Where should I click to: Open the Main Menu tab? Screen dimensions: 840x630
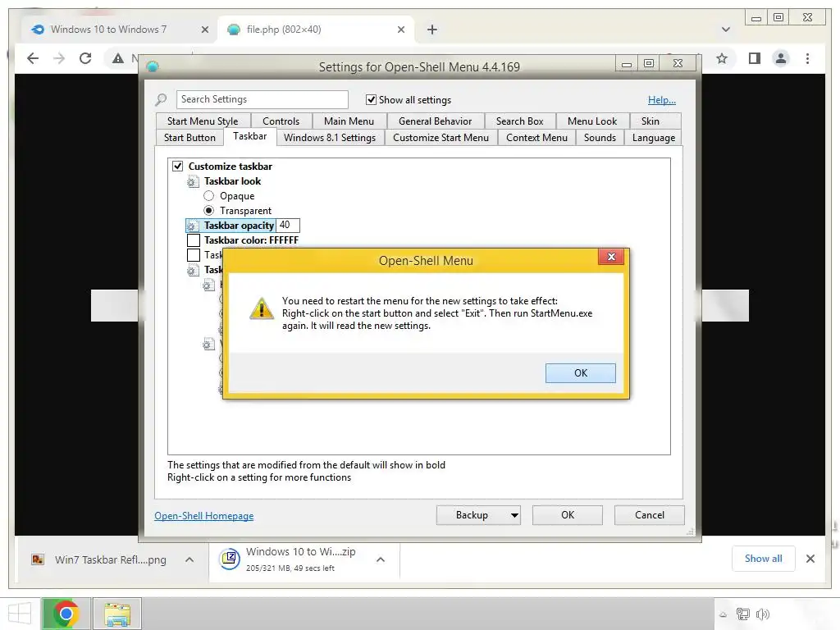pos(349,121)
